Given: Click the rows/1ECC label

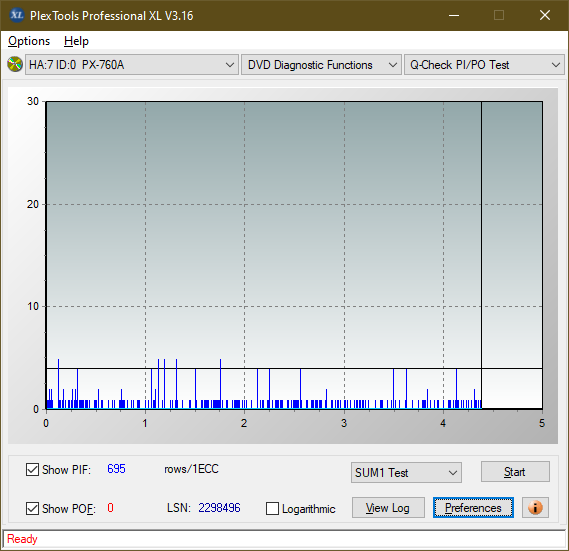Looking at the screenshot, I should tap(191, 469).
